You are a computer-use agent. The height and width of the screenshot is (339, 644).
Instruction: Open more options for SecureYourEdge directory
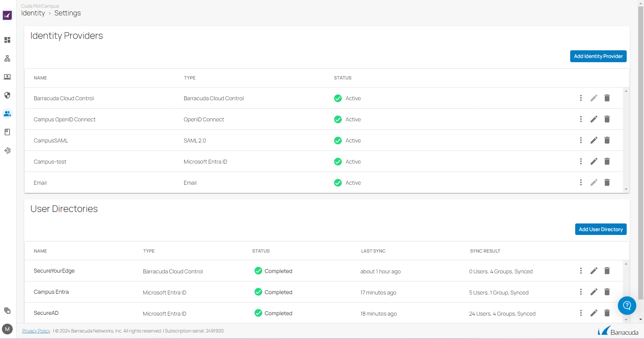pos(581,271)
